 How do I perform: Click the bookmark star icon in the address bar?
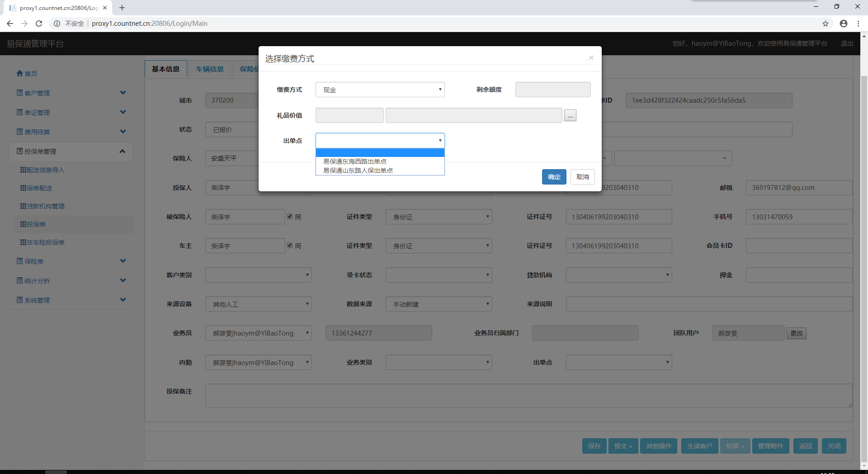826,24
